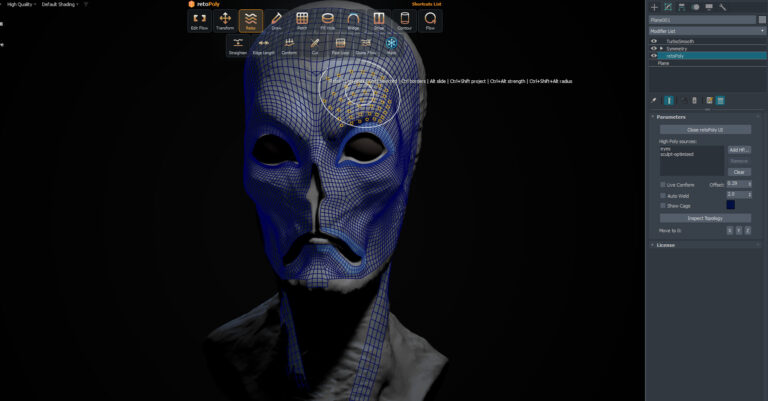Screen dimensions: 768x401
Task: Select the Patch grid tool
Action: (x=302, y=21)
